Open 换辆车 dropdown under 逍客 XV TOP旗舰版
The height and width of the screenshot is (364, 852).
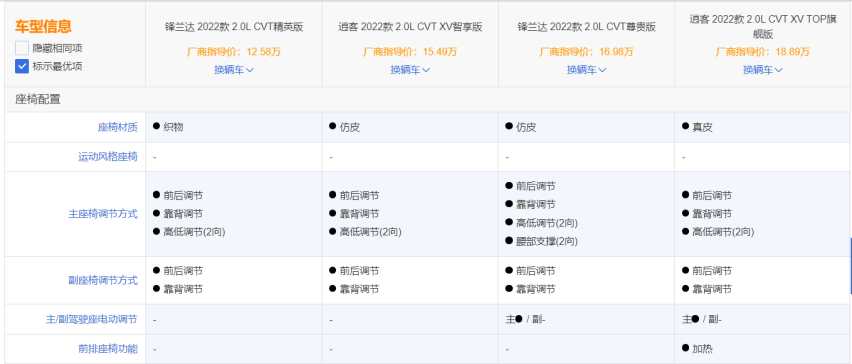(763, 70)
